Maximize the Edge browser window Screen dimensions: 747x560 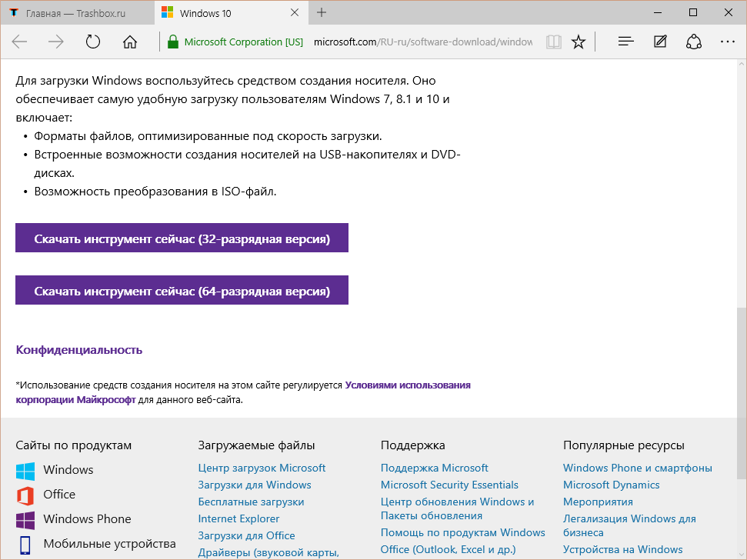click(693, 13)
